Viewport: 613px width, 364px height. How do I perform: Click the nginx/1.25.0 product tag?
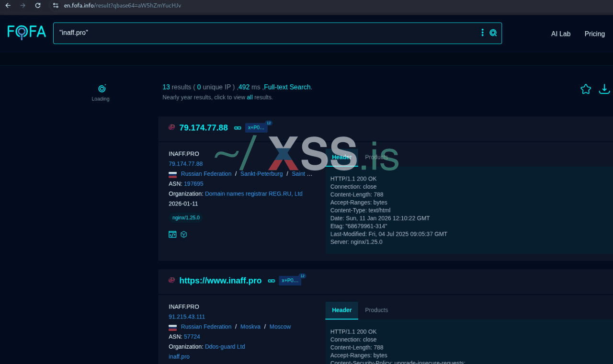[186, 217]
